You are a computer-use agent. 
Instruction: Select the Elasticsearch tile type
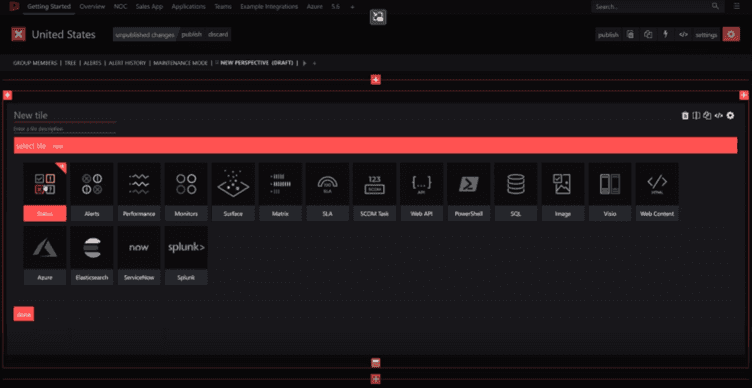point(92,256)
